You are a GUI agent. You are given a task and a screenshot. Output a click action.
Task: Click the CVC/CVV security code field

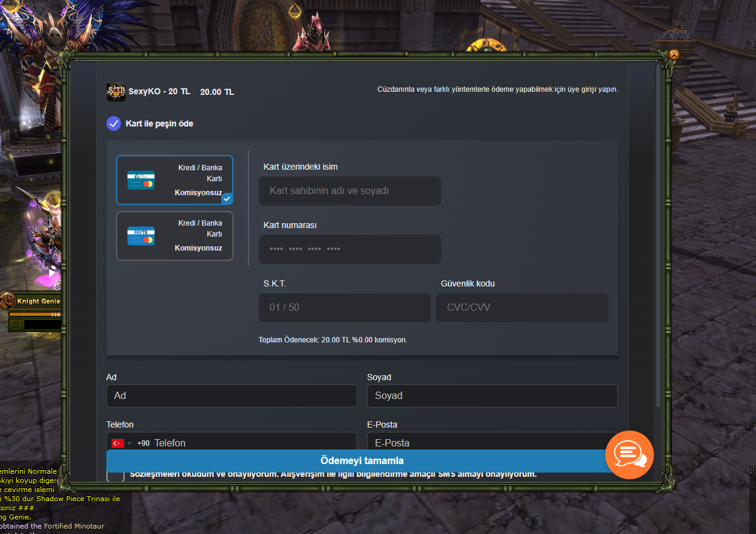pyautogui.click(x=522, y=308)
